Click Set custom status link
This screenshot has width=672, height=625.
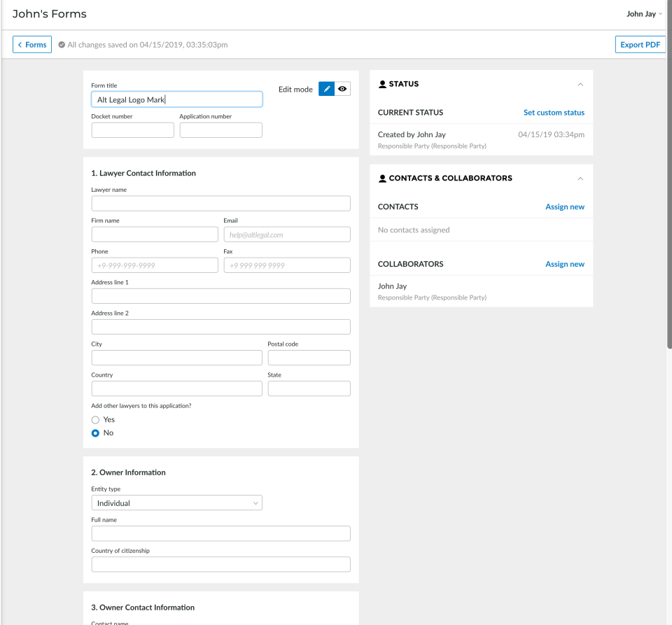coord(554,113)
